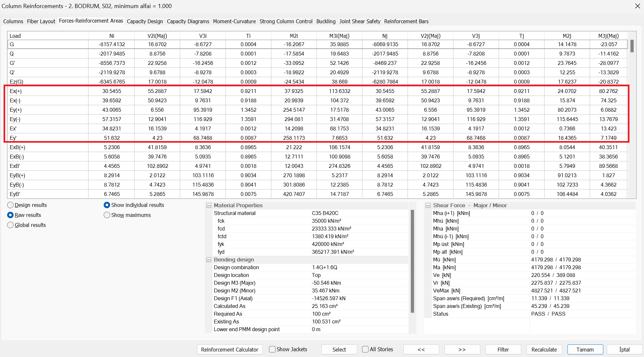Go to next column with >> button
Image resolution: width=644 pixels, height=357 pixels.
(462, 350)
